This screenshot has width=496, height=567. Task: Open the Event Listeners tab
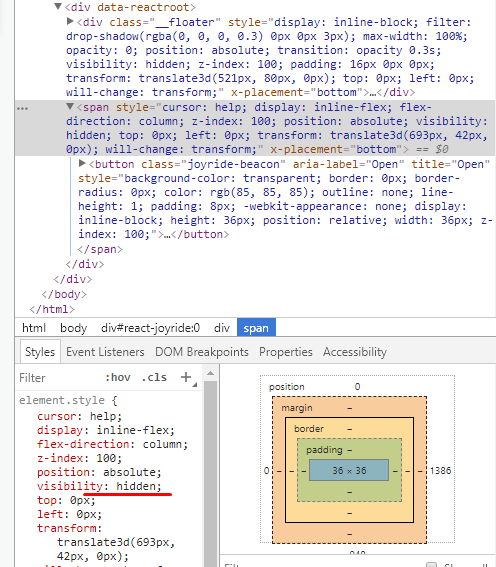[x=105, y=352]
